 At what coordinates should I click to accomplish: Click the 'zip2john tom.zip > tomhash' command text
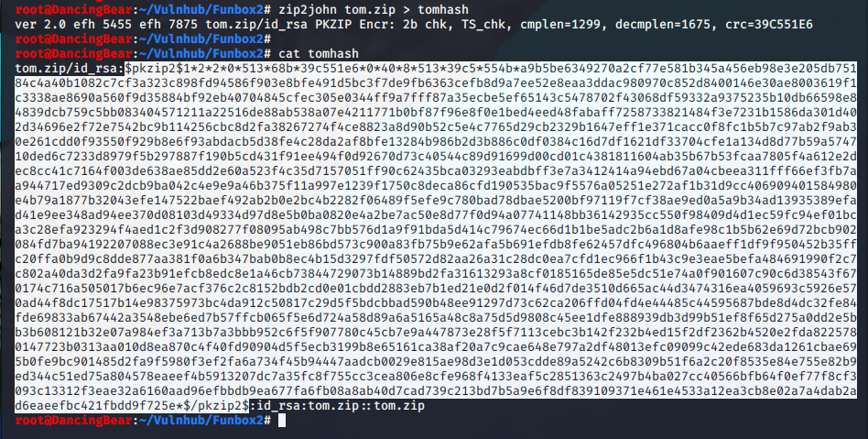pyautogui.click(x=374, y=9)
